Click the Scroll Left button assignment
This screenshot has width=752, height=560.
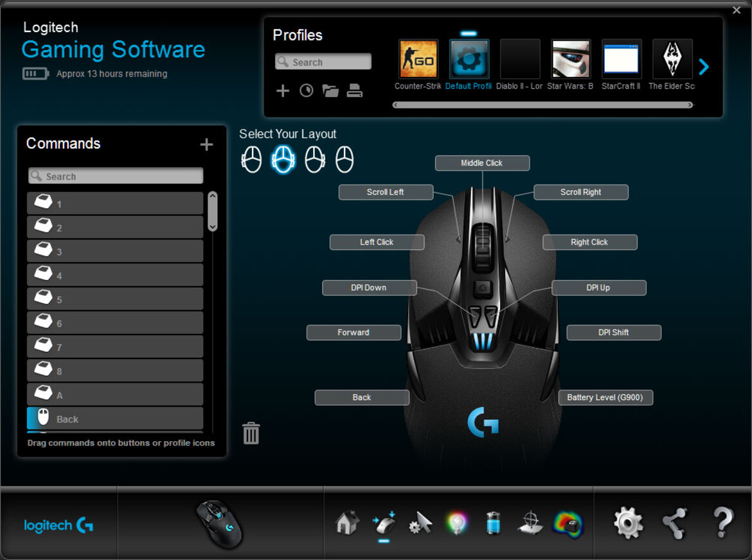point(386,192)
